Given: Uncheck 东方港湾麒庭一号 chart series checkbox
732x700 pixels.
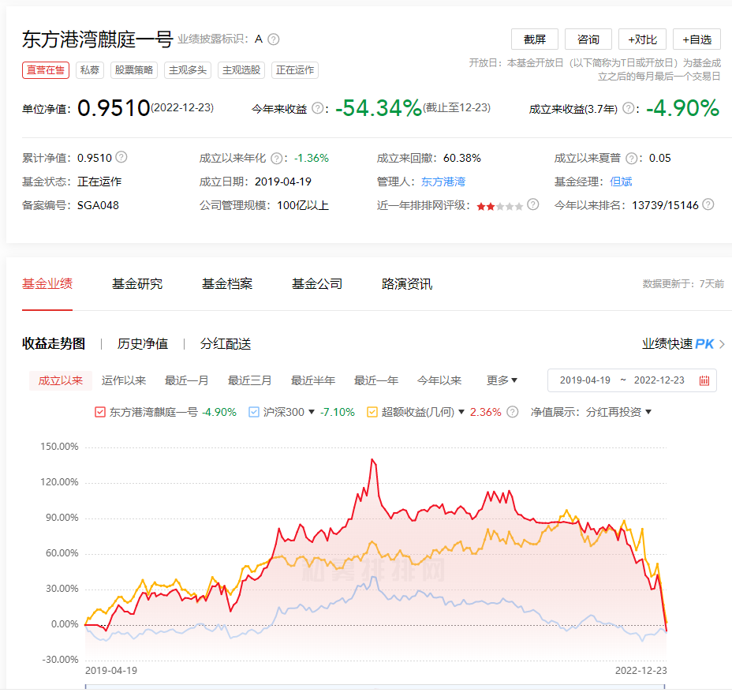Looking at the screenshot, I should [x=100, y=412].
